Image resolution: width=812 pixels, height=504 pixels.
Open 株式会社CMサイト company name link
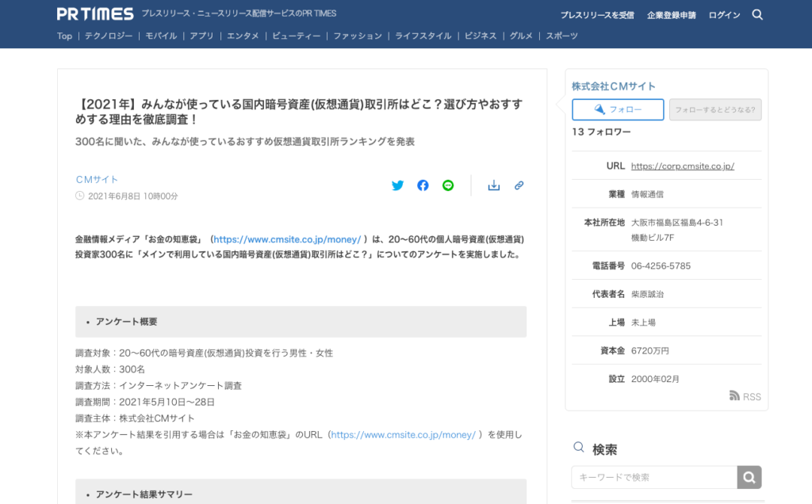[614, 86]
